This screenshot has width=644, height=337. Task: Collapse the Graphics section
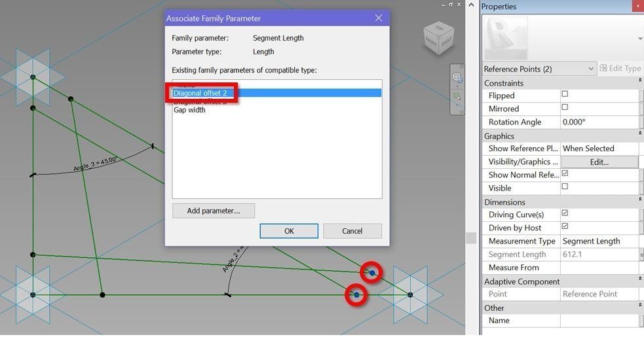tap(640, 133)
